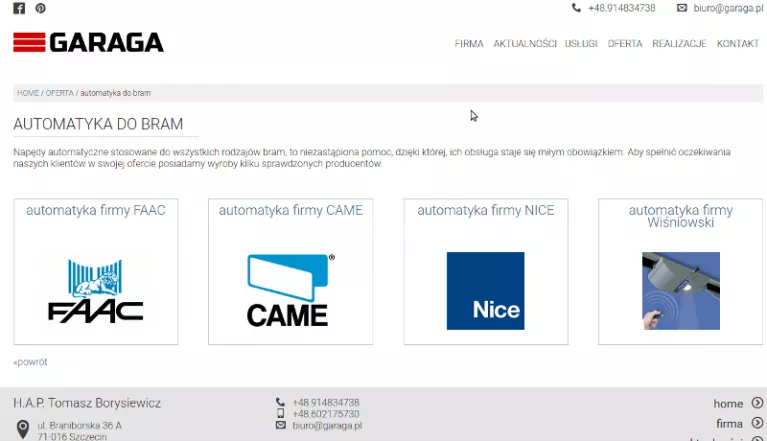Viewport: 767px width, 441px height.
Task: Click footer mobile number +48.602175730
Action: point(326,414)
